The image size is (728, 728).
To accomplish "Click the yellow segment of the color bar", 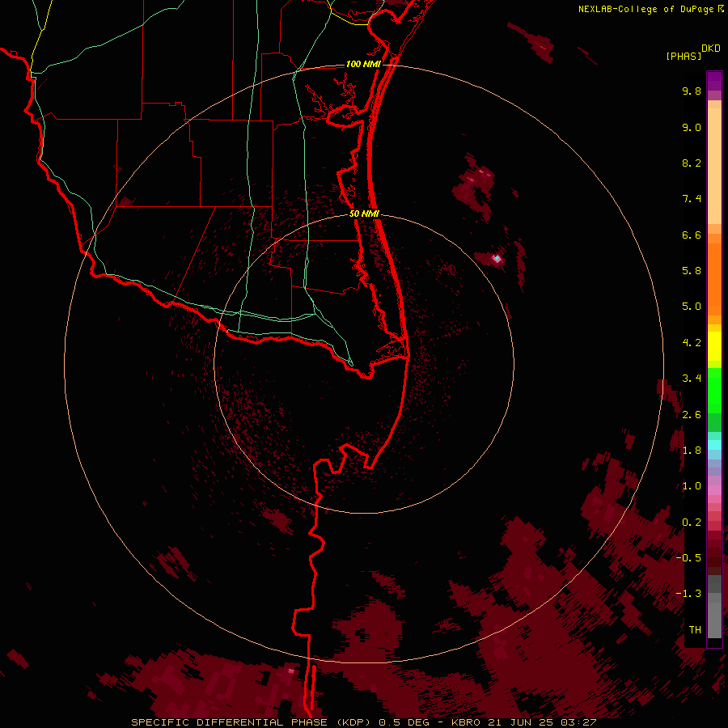I will 714,346.
